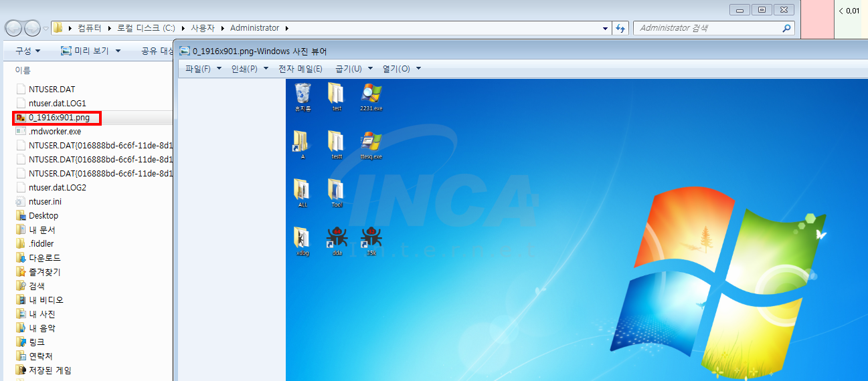Image resolution: width=868 pixels, height=381 pixels.
Task: Open 파일(F) menu in Photo Viewer
Action: 203,69
